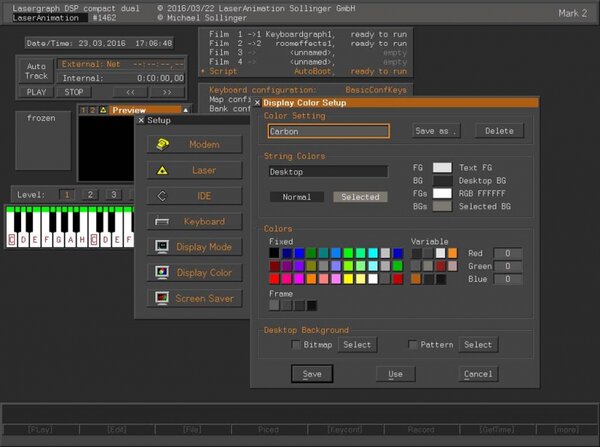Viewport: 600px width, 447px height.
Task: Click the Screen Saver label in Setup
Action: point(204,298)
